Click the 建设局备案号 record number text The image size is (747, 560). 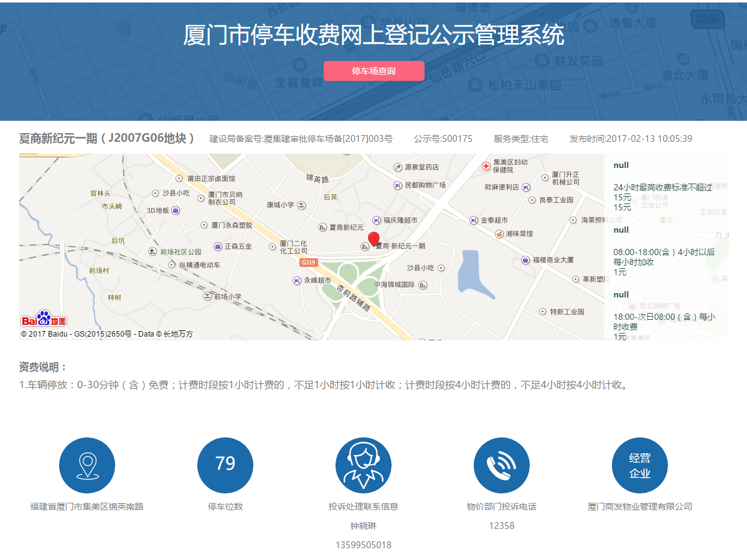[x=301, y=139]
